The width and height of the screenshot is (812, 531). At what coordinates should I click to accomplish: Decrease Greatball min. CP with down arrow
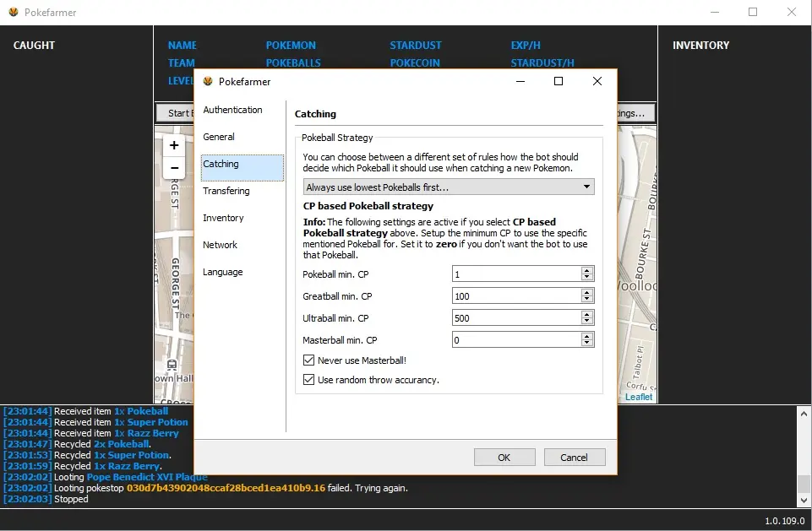[587, 300]
